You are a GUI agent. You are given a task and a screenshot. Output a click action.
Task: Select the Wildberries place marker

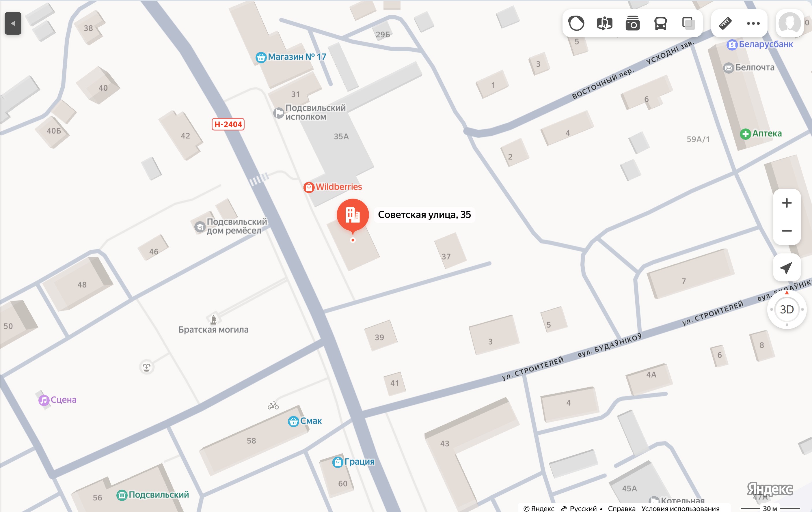pos(332,187)
